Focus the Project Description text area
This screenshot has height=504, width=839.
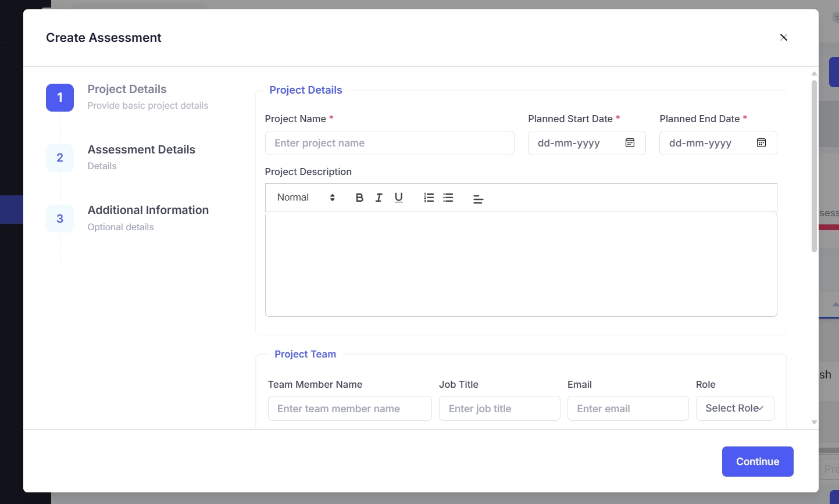[520, 264]
